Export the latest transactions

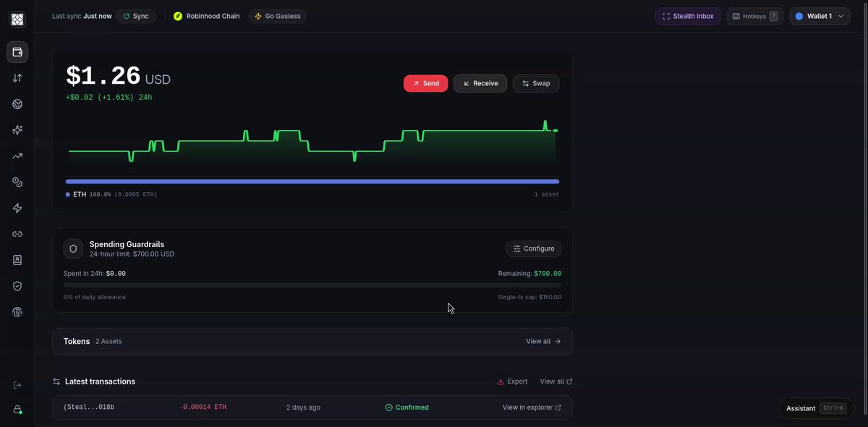512,381
